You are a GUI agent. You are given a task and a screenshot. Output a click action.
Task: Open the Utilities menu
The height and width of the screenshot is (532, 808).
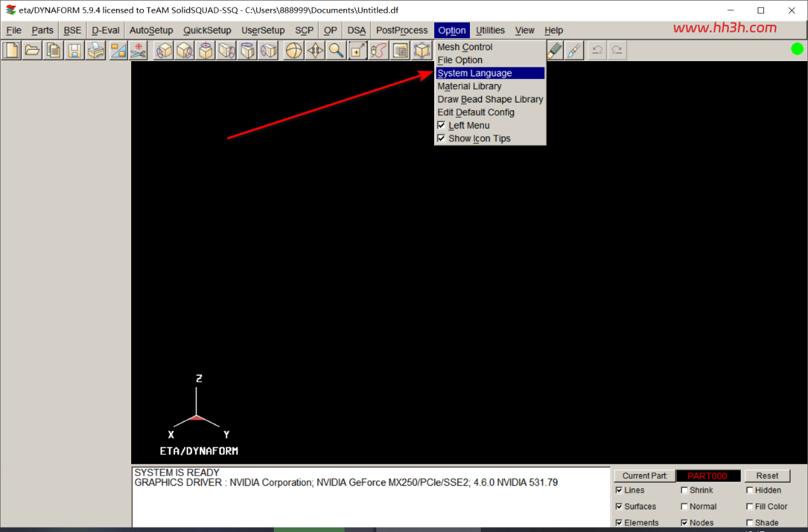point(490,30)
